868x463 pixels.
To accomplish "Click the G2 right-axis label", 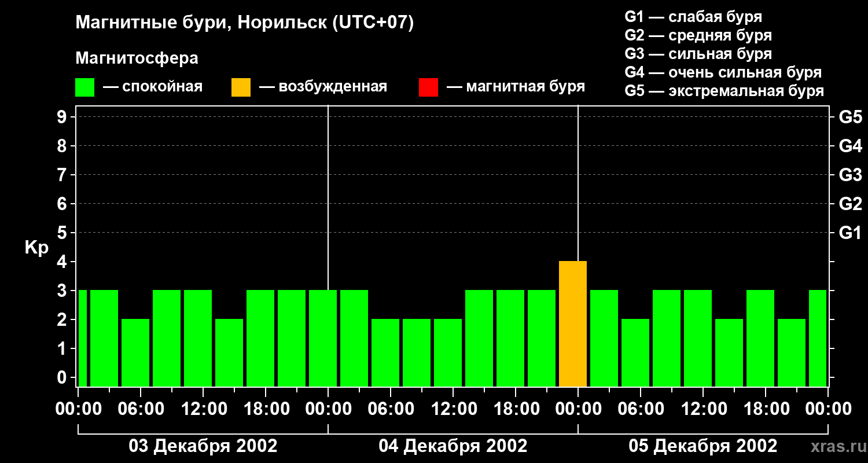I will [x=850, y=204].
